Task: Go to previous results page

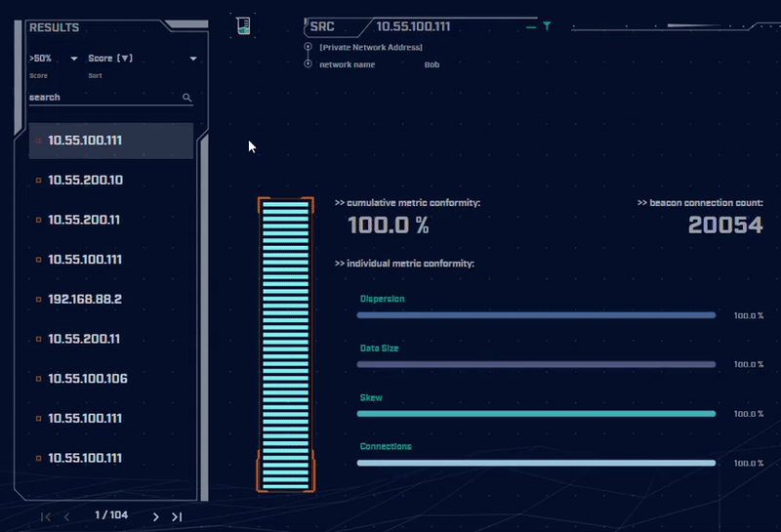Action: [66, 517]
